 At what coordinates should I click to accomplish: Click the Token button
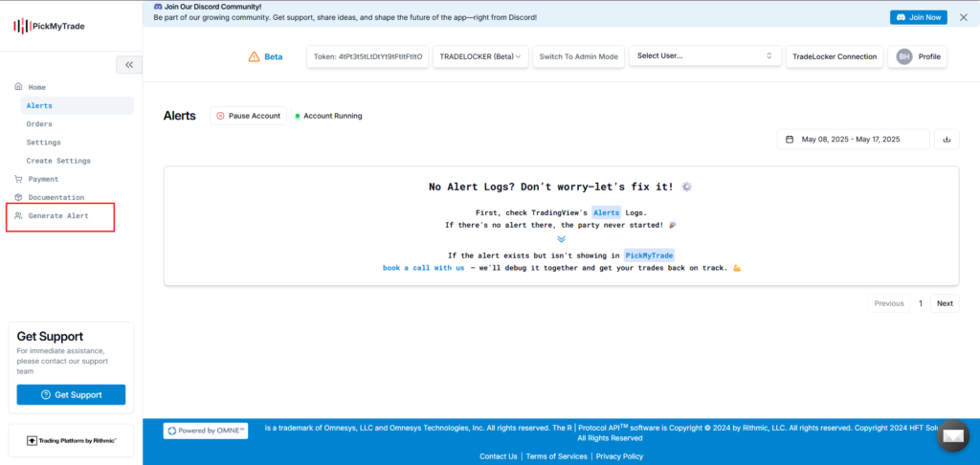[367, 56]
